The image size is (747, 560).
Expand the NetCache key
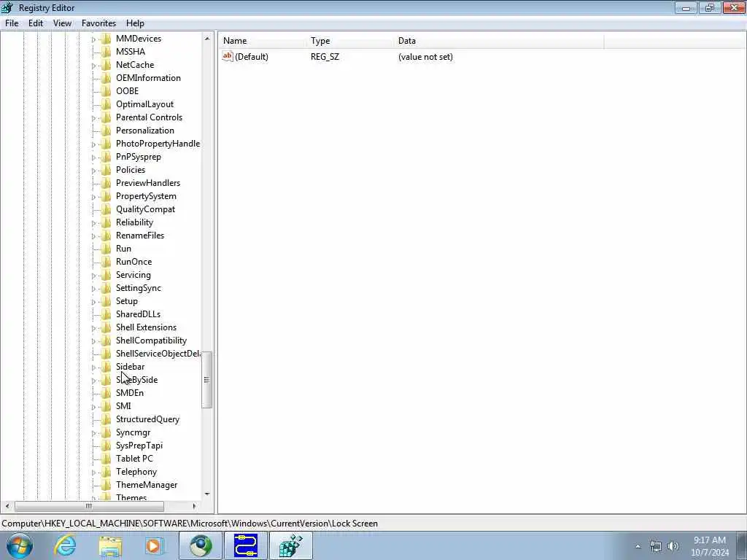[x=93, y=66]
